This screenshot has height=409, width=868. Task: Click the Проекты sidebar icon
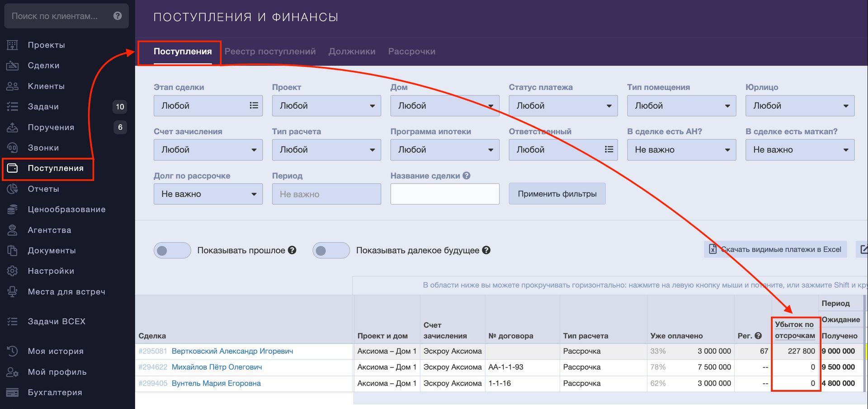(x=12, y=45)
